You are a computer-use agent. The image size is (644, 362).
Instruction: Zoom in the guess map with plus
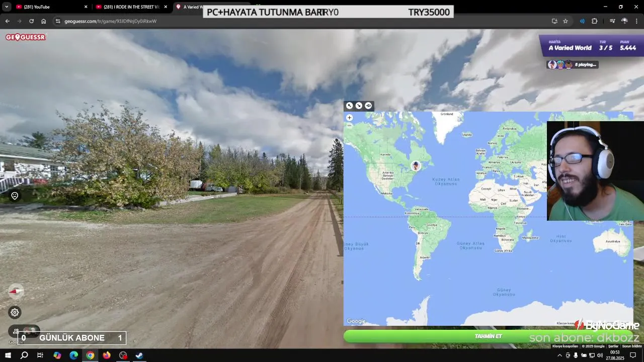[x=349, y=118]
